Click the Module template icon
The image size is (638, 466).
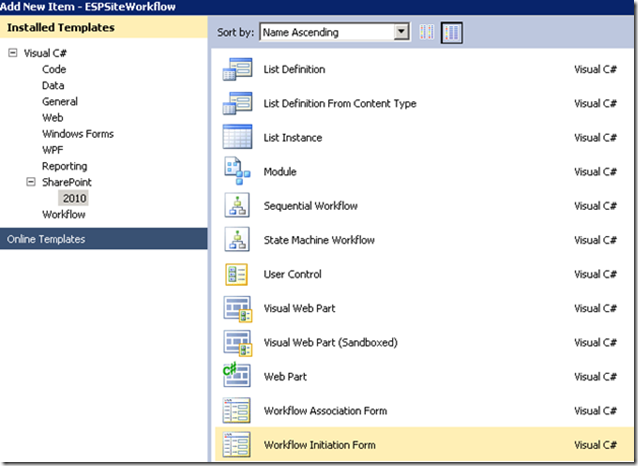[237, 171]
